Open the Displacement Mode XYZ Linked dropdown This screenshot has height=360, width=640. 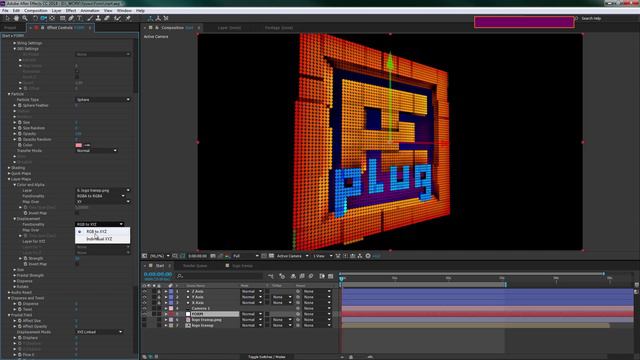pyautogui.click(x=99, y=332)
